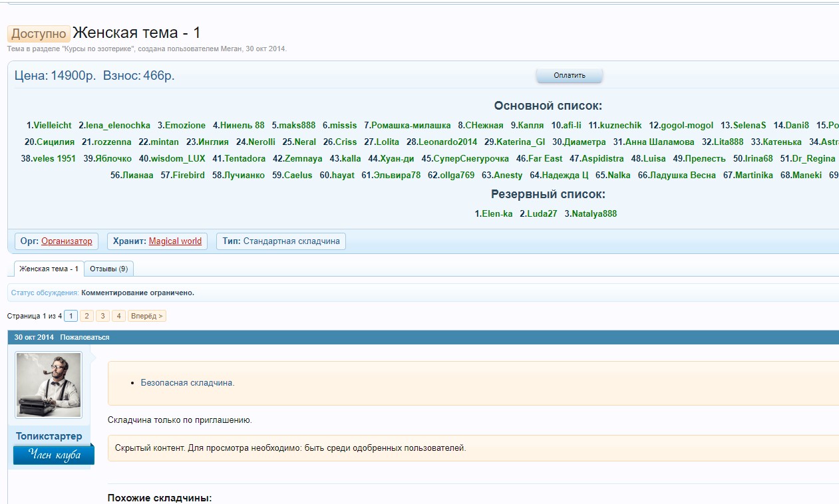Screen dimensions: 839x504
Task: Open participant missis profile
Action: point(343,125)
